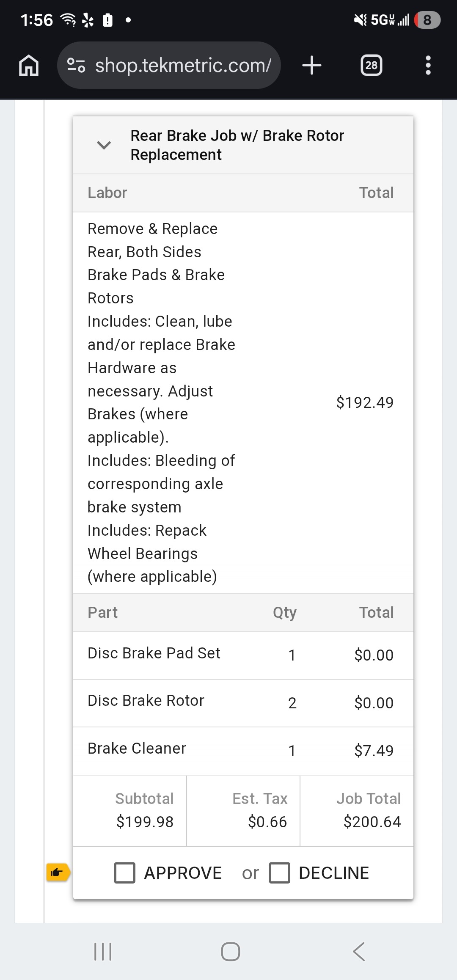Open a new tab with plus icon
Viewport: 457px width, 980px height.
[x=312, y=66]
